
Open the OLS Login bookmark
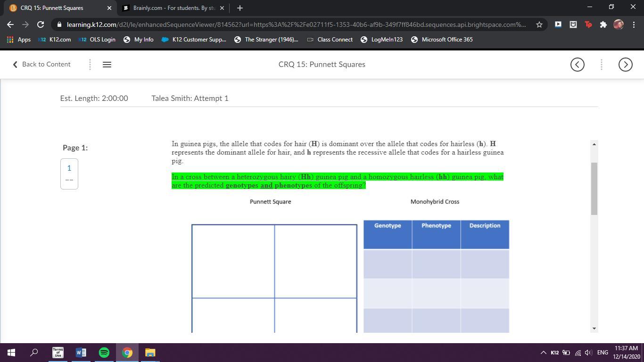pyautogui.click(x=97, y=40)
